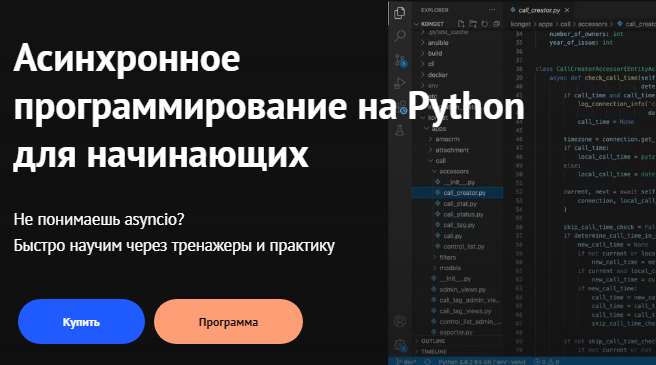This screenshot has width=656, height=365.
Task: Open call_tag_views.py in the file tree
Action: [465, 311]
